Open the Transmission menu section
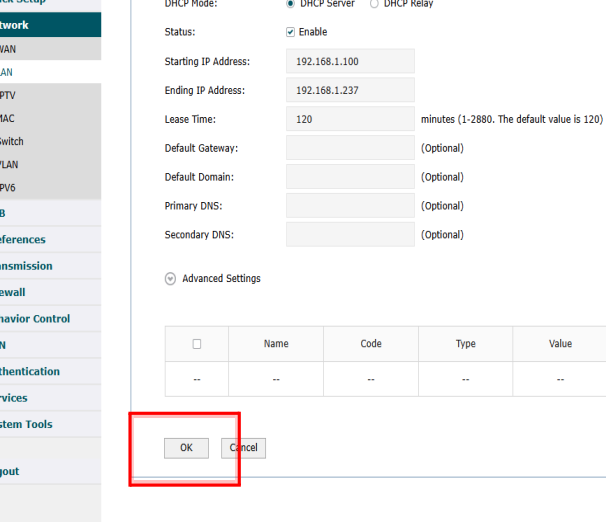 pyautogui.click(x=50, y=266)
